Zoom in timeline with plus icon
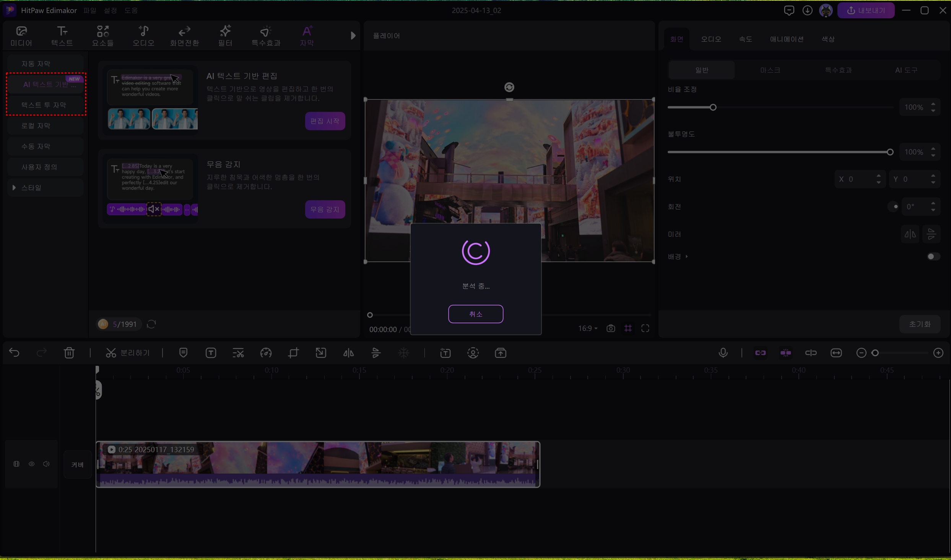The width and height of the screenshot is (951, 560). (x=938, y=353)
